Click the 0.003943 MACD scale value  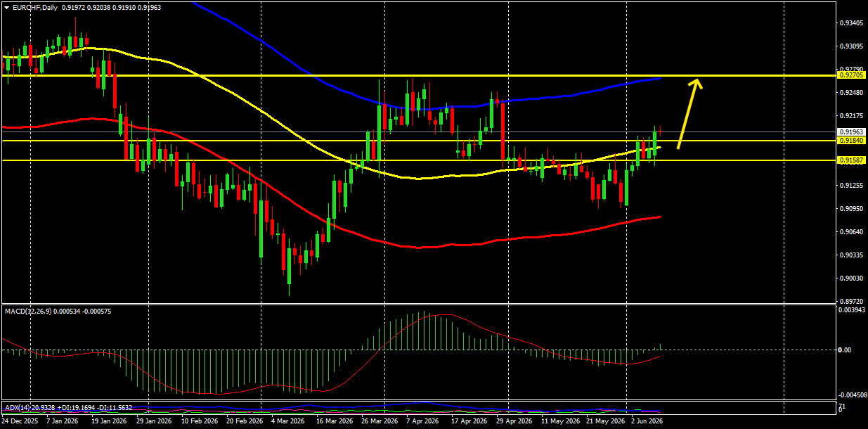(x=852, y=309)
